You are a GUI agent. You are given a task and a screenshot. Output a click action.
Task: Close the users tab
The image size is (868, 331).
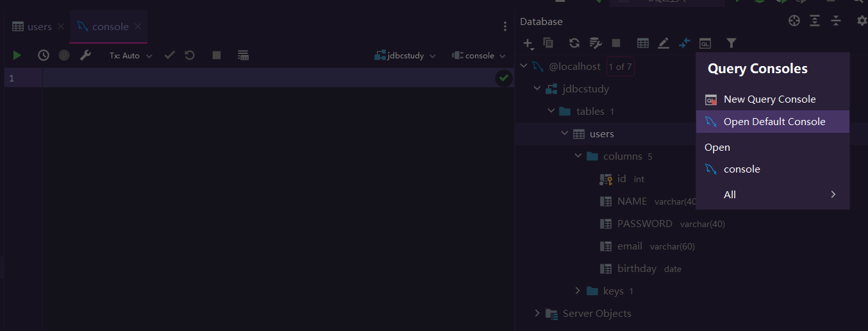[x=61, y=27]
